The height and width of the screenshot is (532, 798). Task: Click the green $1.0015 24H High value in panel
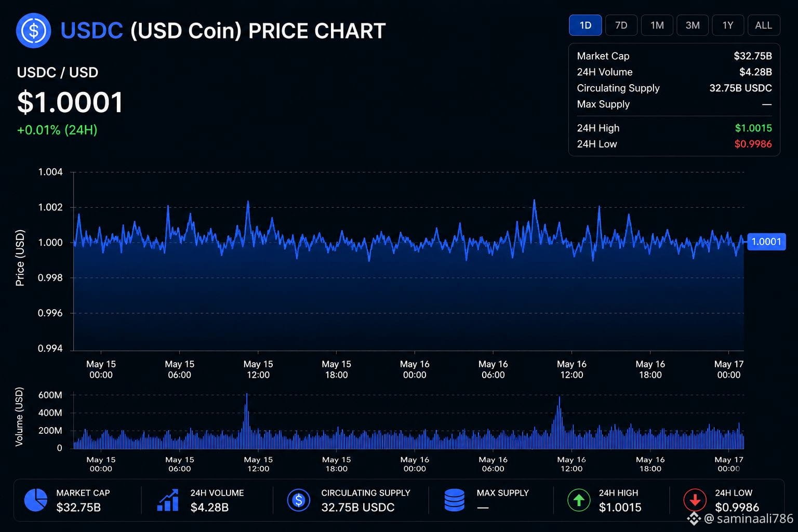coord(753,128)
